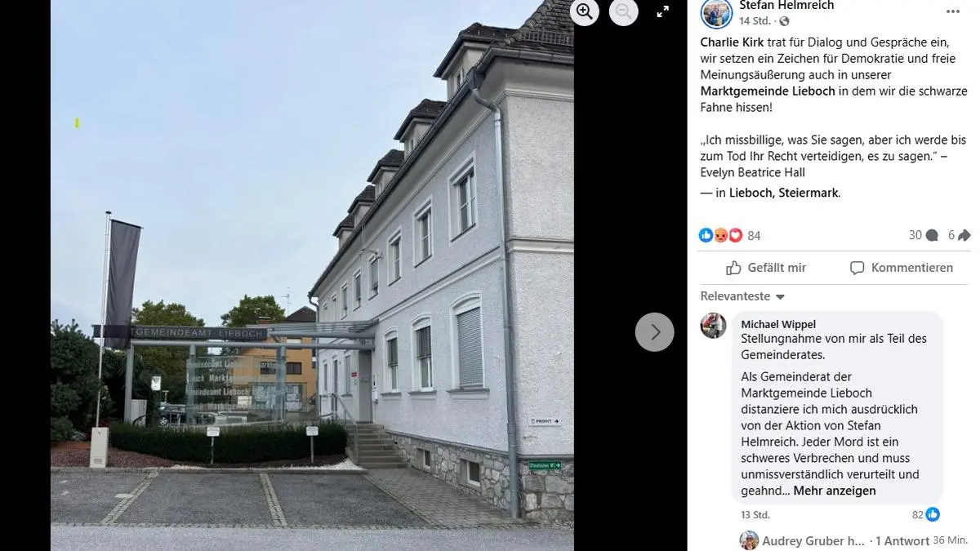Open the reaction count 82 on the comment
Screen dimensions: 980x551
(x=925, y=514)
